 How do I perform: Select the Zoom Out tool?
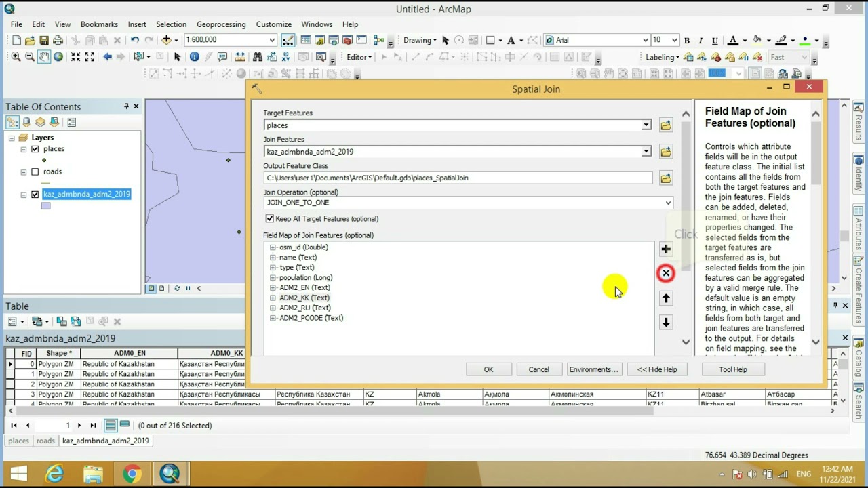pos(30,57)
